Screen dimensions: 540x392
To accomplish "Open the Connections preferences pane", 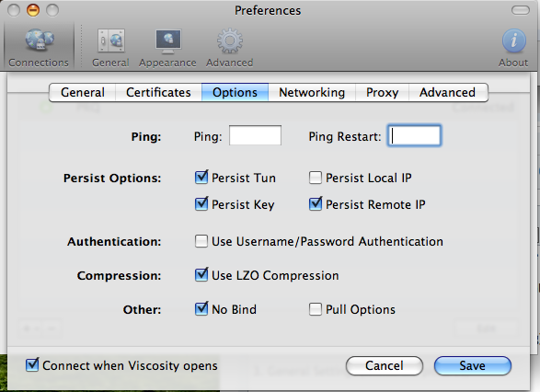I will [39, 47].
